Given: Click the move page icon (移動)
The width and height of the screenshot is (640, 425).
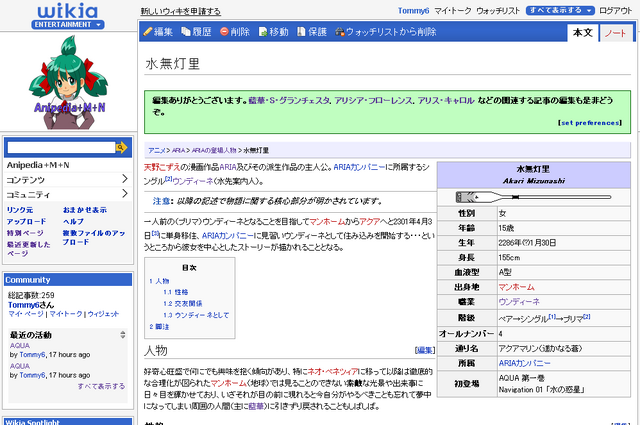Looking at the screenshot, I should click(x=263, y=32).
